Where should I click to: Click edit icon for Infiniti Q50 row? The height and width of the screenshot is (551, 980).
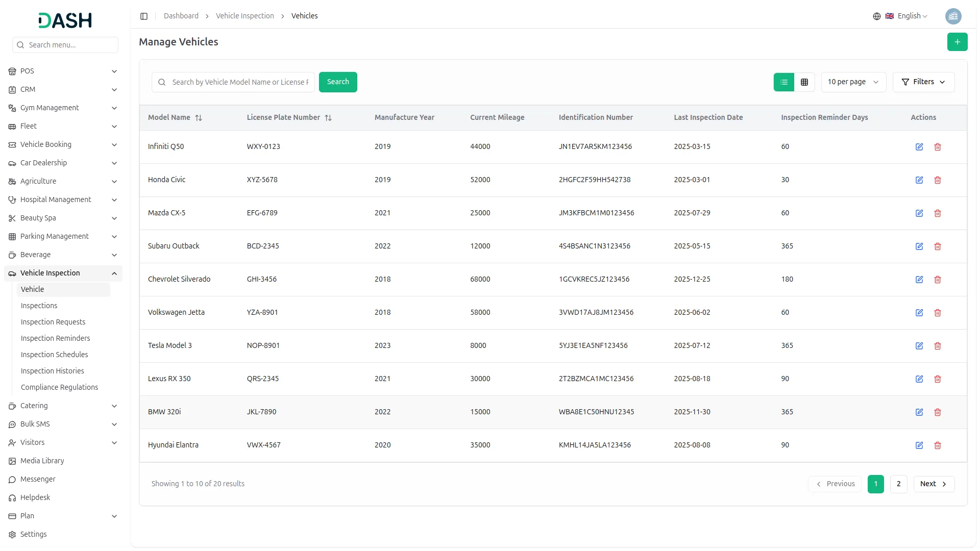click(919, 147)
